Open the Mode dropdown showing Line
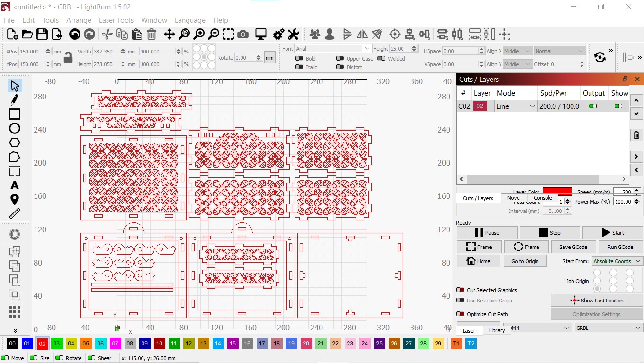The width and height of the screenshot is (644, 363). (x=516, y=106)
